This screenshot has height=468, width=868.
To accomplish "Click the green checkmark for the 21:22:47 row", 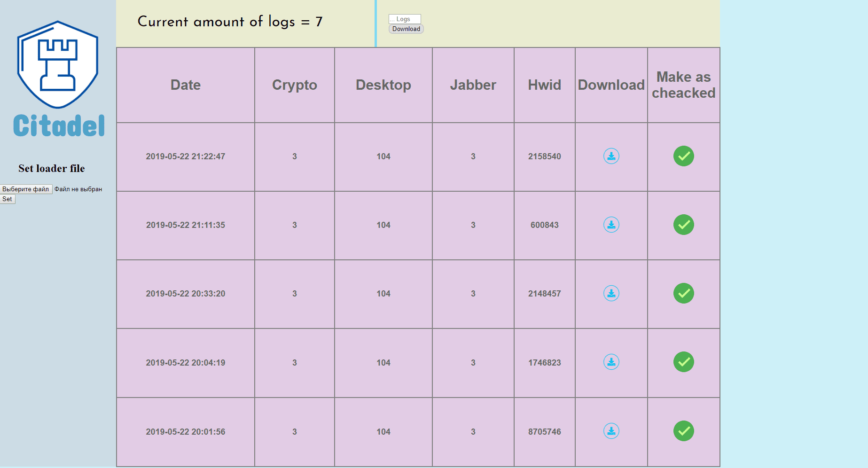I will (683, 156).
